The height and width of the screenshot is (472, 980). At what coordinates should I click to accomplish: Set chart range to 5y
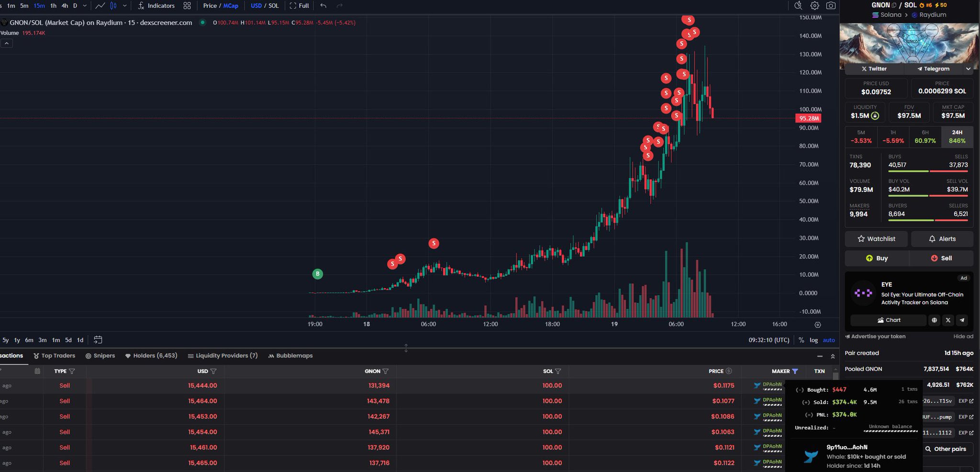coord(6,340)
